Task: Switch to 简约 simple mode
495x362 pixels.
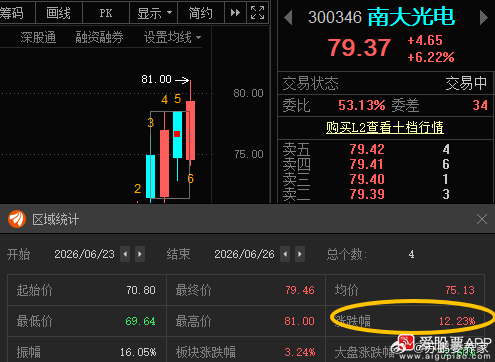Action: pyautogui.click(x=201, y=13)
